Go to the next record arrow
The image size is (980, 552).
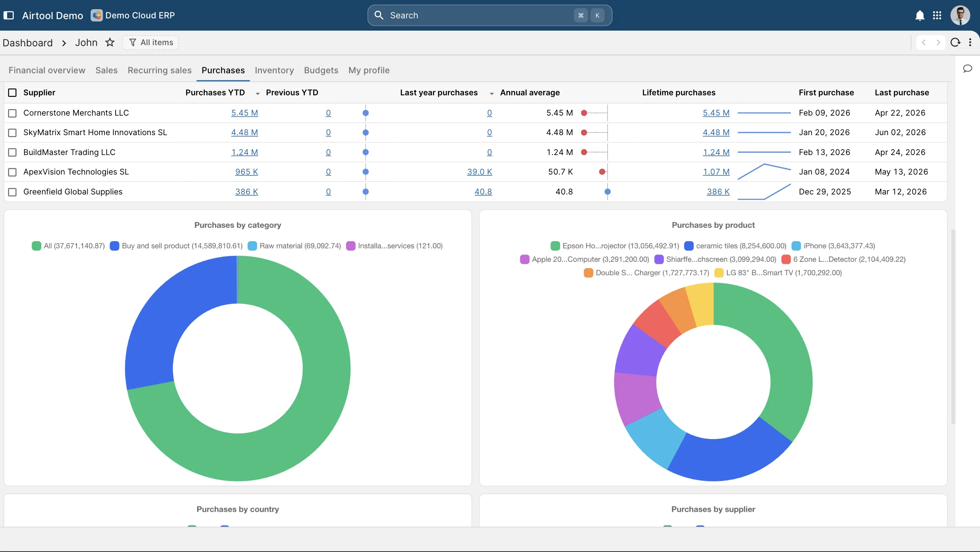tap(938, 42)
